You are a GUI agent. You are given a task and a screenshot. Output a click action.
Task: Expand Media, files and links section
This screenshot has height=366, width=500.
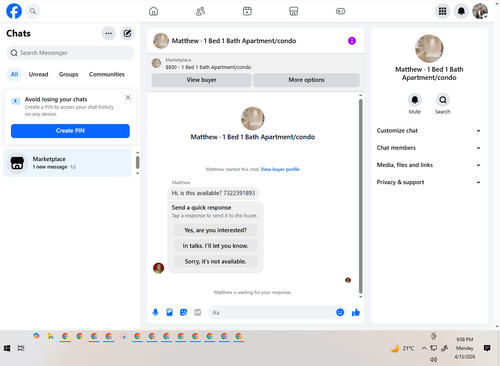pyautogui.click(x=429, y=165)
